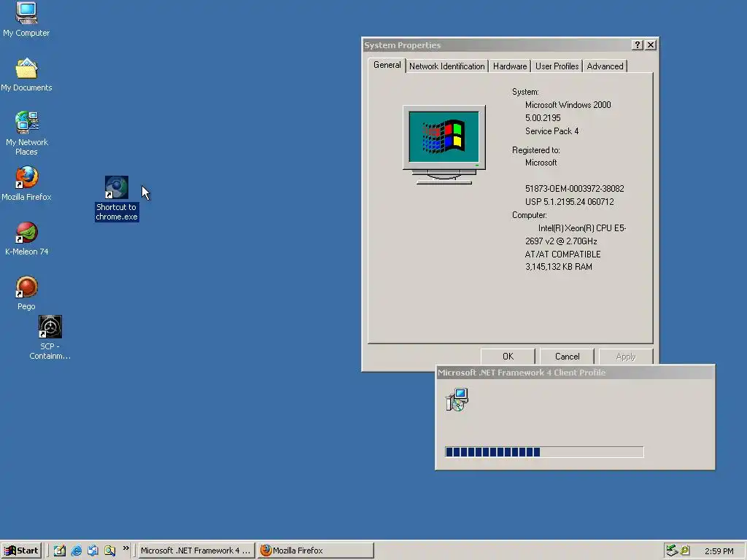Switch to the General tab
The image size is (747, 560).
tap(387, 65)
